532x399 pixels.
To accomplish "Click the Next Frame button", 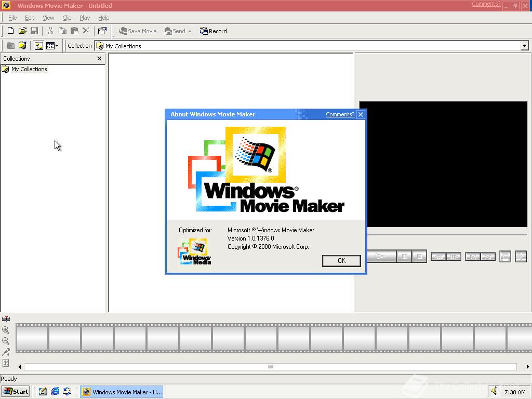I will click(454, 257).
